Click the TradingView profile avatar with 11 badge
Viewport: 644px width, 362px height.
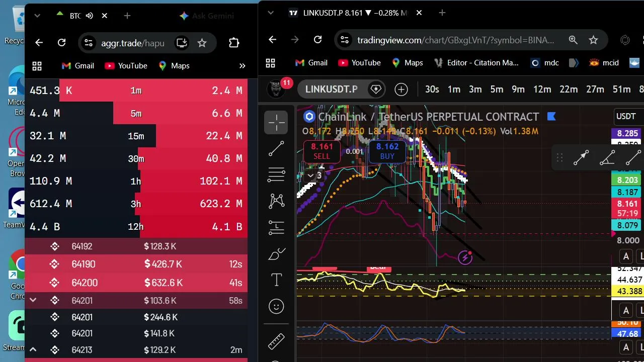[x=276, y=89]
